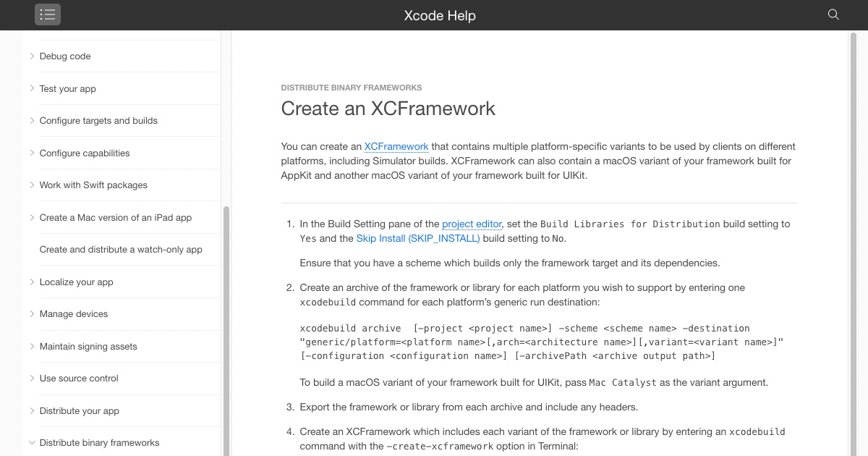Select Create a Mac version of an iPad app
868x456 pixels.
point(116,218)
